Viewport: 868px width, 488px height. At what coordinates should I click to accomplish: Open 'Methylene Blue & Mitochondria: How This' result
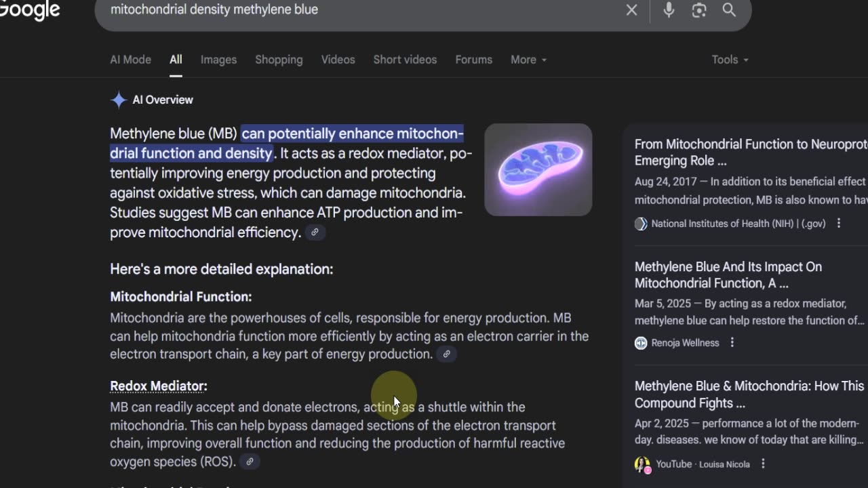pyautogui.click(x=749, y=394)
